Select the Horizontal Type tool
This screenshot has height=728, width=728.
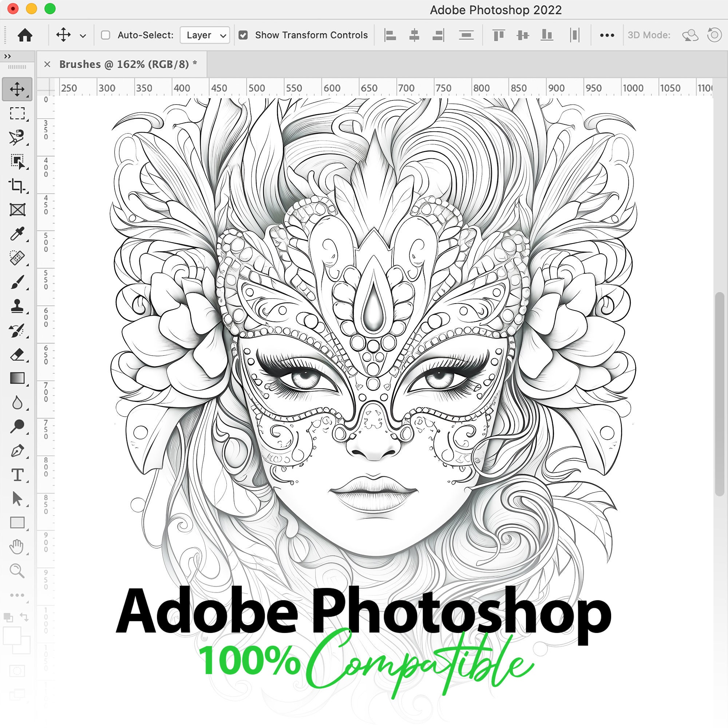point(17,474)
